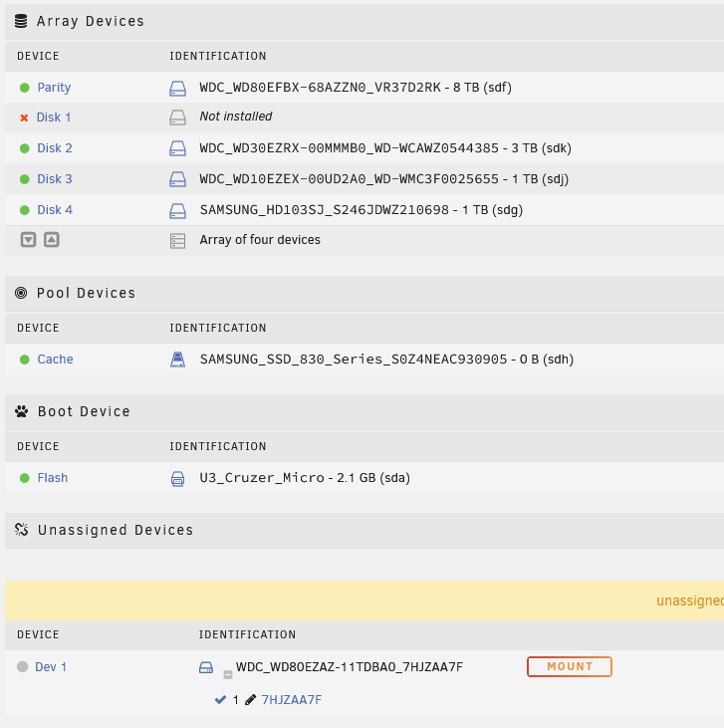This screenshot has width=724, height=728.
Task: Click the Array Devices section title
Action: point(91,21)
